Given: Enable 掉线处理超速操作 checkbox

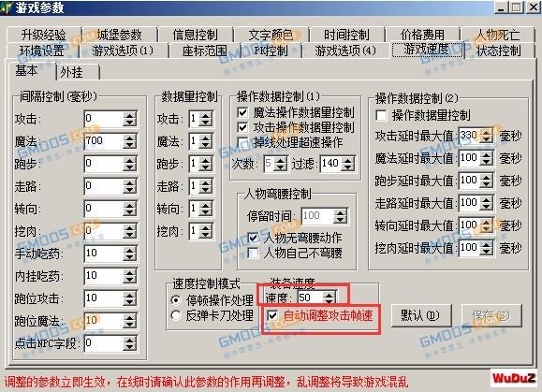Looking at the screenshot, I should pyautogui.click(x=242, y=142).
